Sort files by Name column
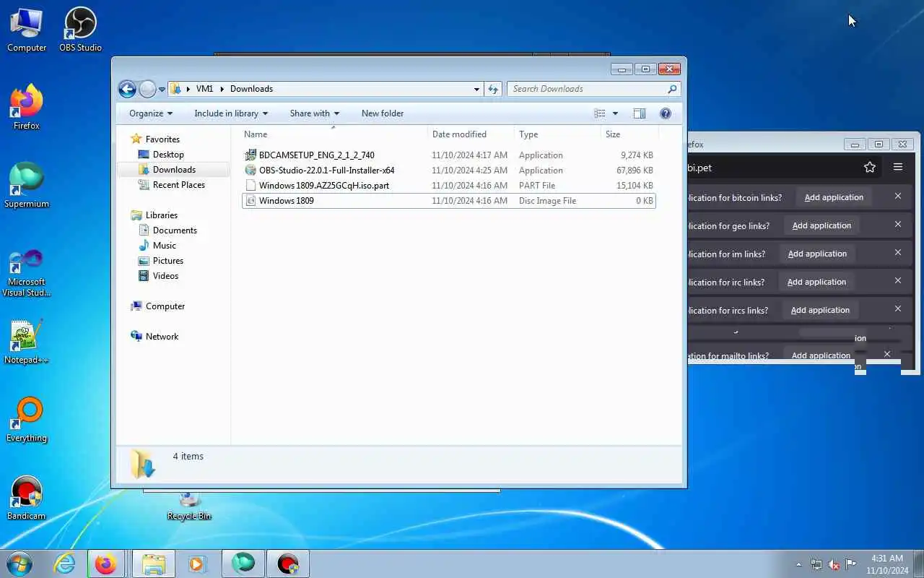924x578 pixels. 333,134
